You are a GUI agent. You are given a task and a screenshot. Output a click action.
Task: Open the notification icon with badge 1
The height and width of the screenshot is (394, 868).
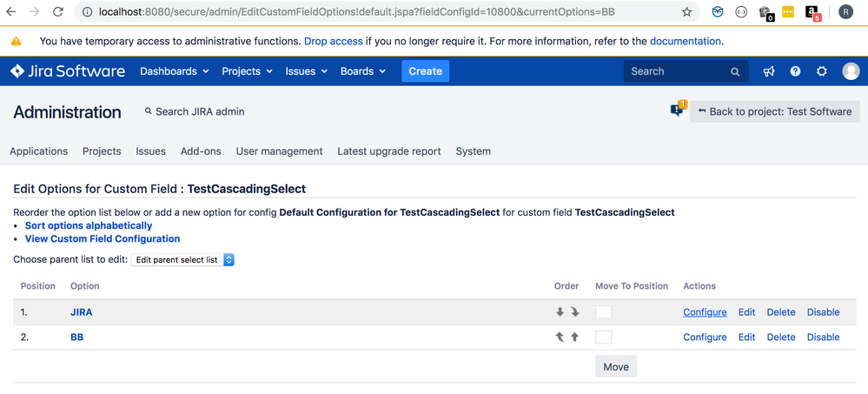678,110
